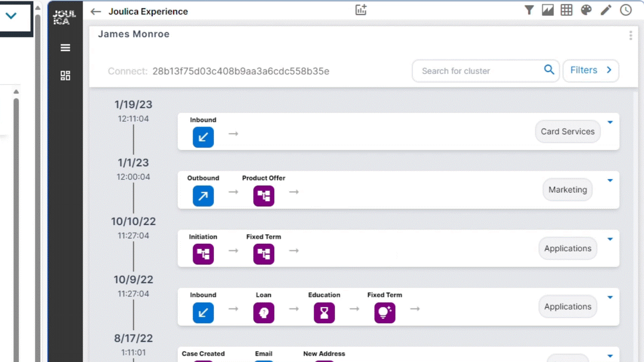Select the Outbound arrow icon
Image resolution: width=644 pixels, height=362 pixels.
(203, 196)
